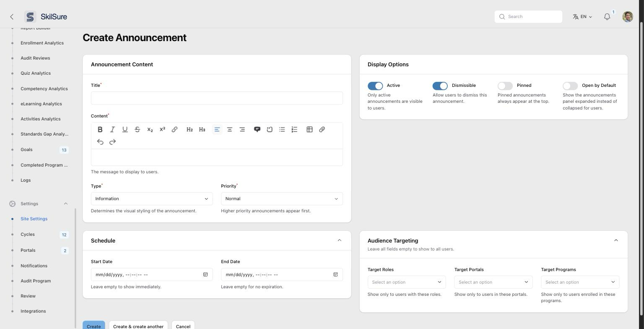The height and width of the screenshot is (329, 644).
Task: Insert numbered list
Action: point(294,129)
